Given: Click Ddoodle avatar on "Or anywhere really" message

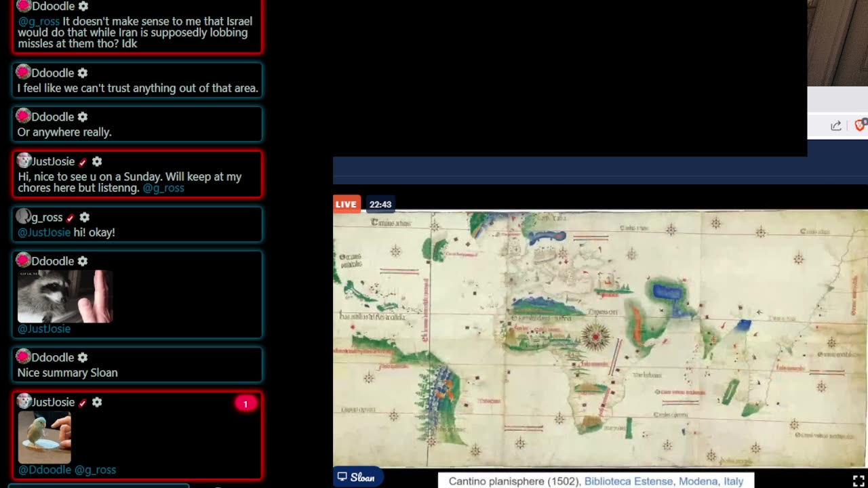Looking at the screenshot, I should point(24,116).
